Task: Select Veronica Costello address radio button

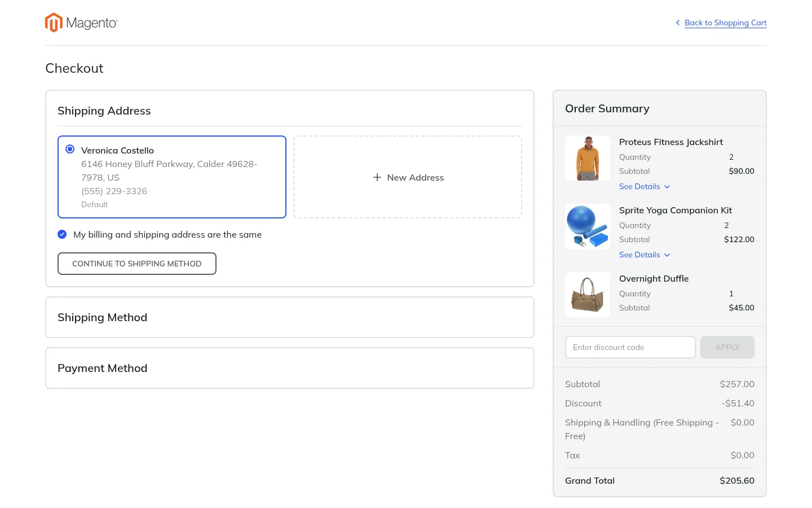Action: pos(70,149)
